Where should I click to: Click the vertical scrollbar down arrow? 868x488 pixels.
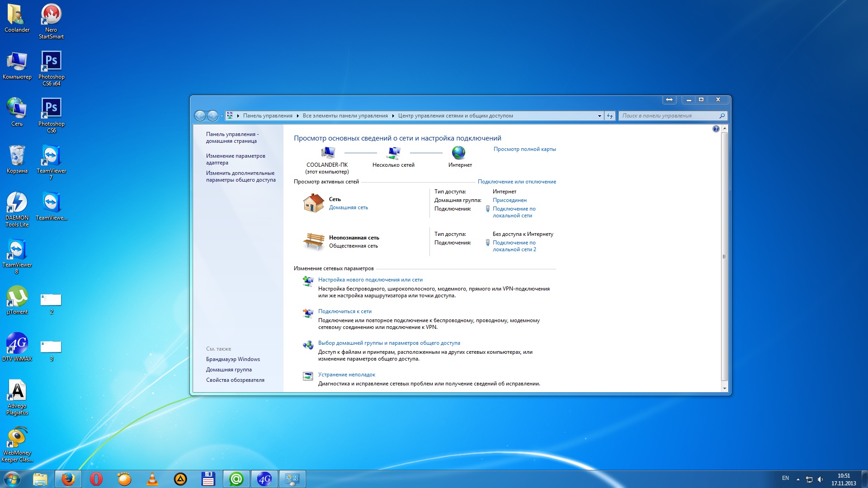click(x=724, y=388)
